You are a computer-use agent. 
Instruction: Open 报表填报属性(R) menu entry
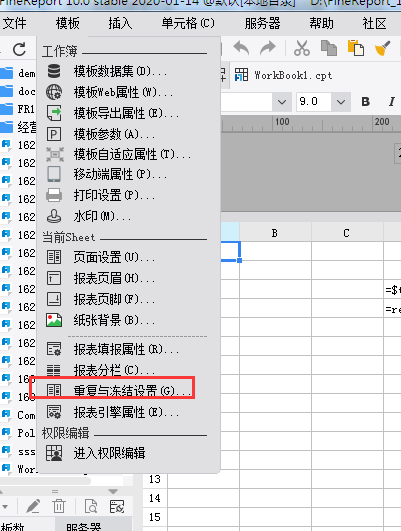pyautogui.click(x=126, y=349)
